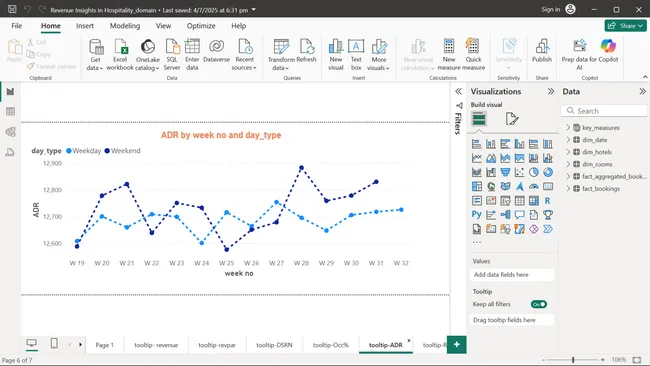Select the funnel chart visual

505,172
